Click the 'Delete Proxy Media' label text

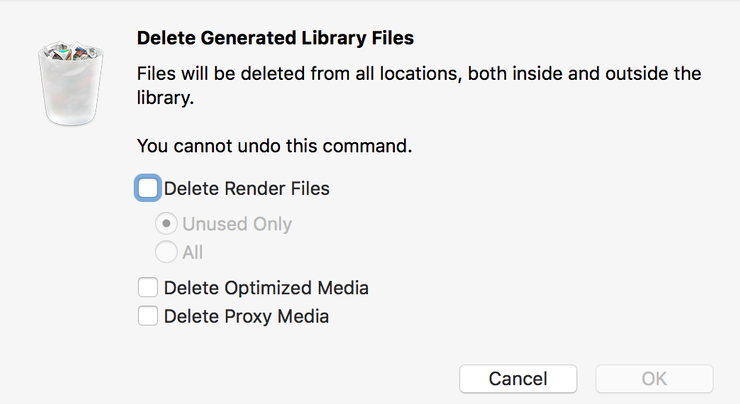(x=246, y=316)
